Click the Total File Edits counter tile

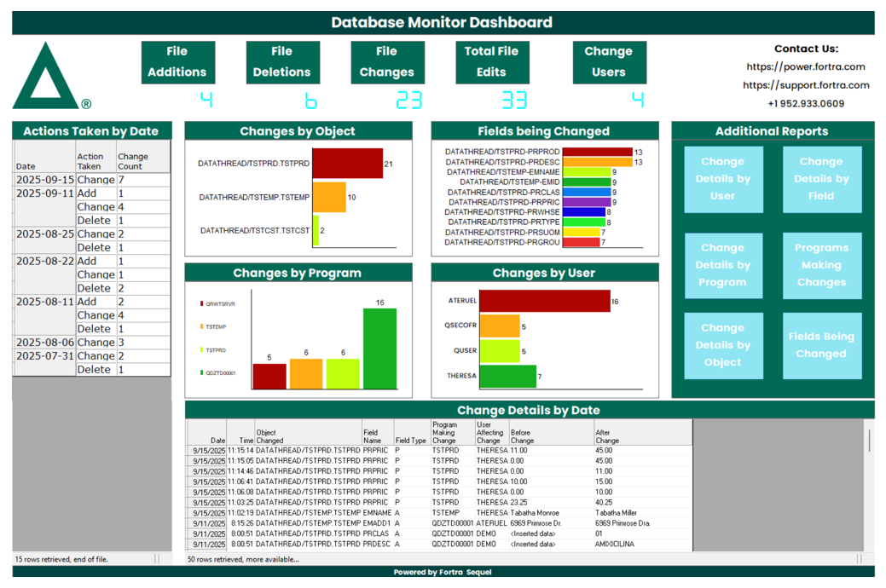[x=492, y=62]
